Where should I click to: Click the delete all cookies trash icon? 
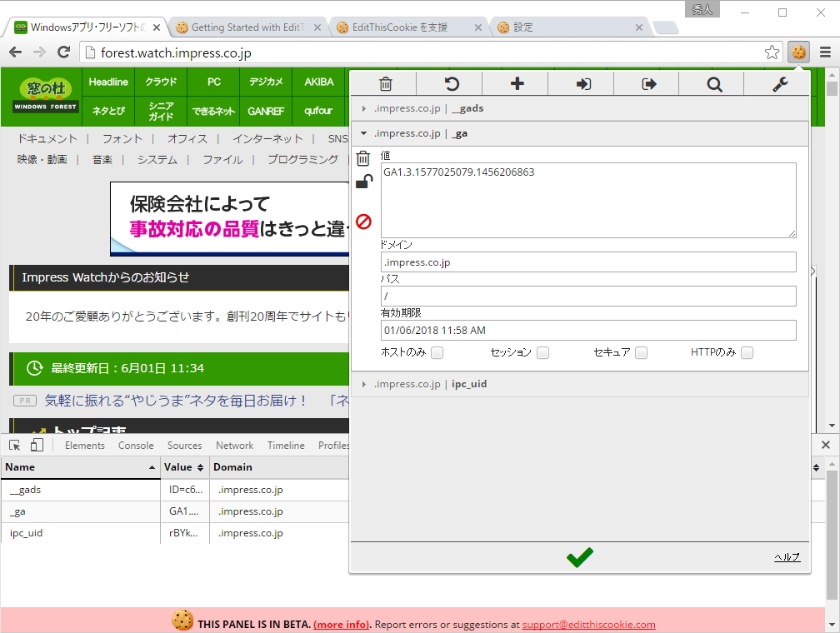pos(385,84)
